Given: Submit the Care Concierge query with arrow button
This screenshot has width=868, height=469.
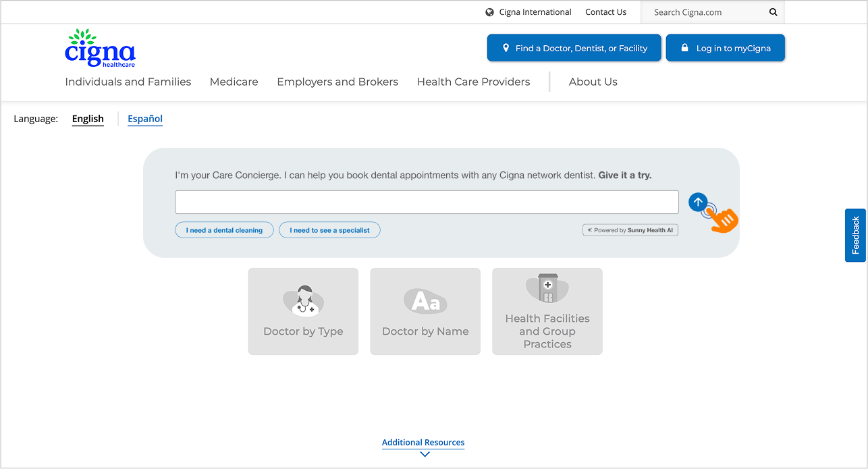Looking at the screenshot, I should (698, 202).
